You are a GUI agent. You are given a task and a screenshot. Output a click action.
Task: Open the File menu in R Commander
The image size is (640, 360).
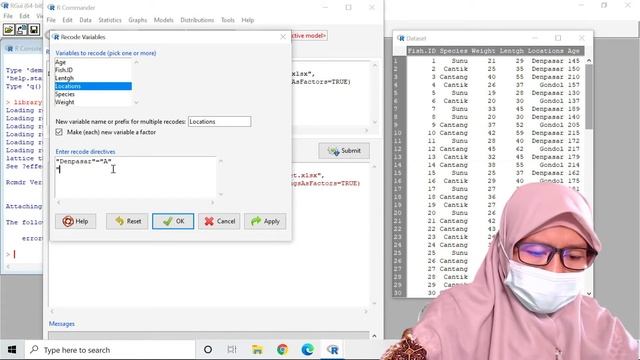pos(51,20)
